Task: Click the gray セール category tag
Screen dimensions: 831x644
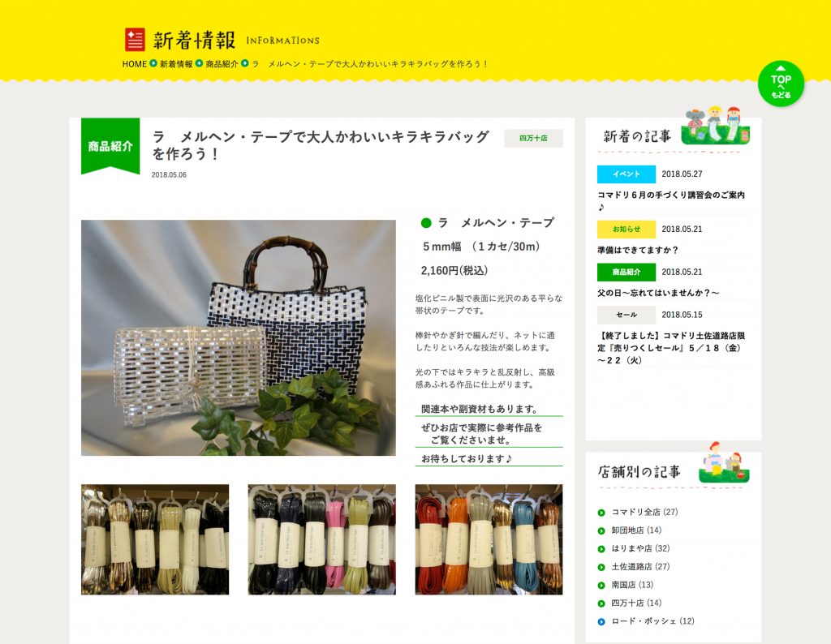Action: click(626, 315)
